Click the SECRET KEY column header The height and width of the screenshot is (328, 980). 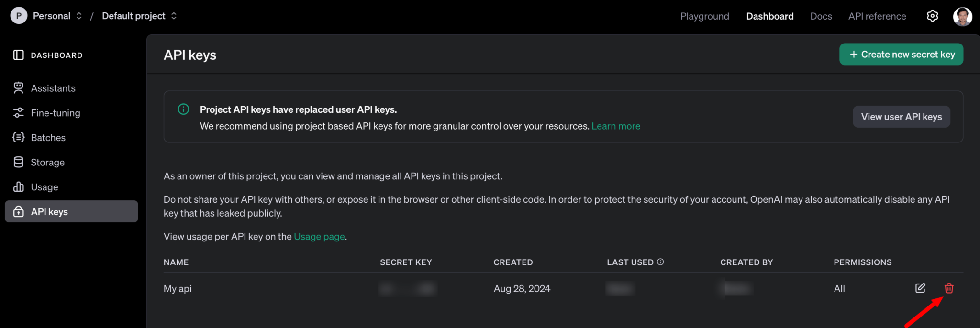pos(406,262)
